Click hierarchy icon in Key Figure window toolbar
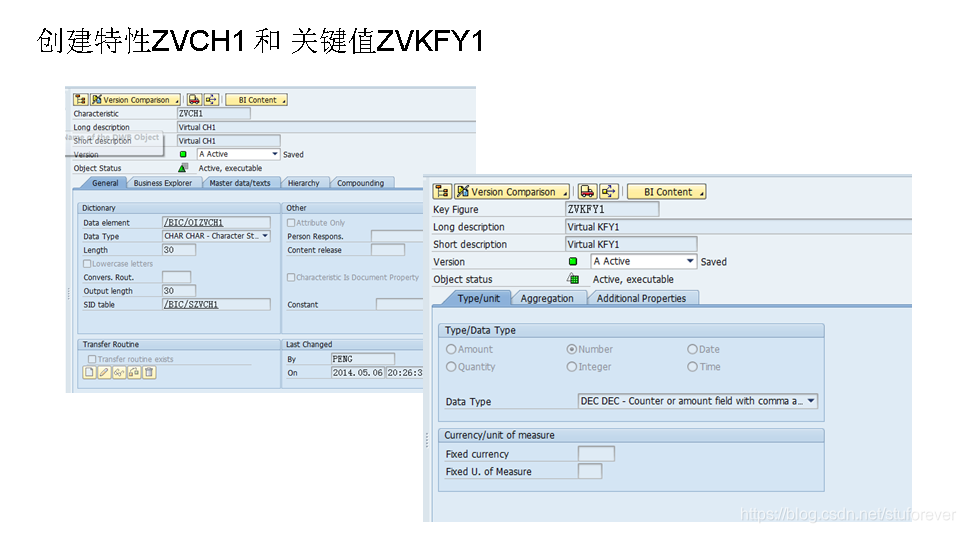966x533 pixels. 442,192
